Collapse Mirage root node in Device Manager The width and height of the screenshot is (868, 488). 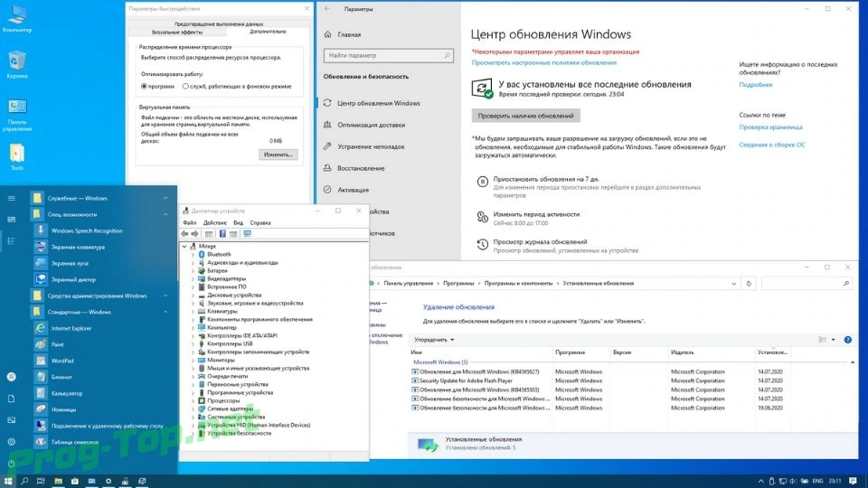point(184,246)
